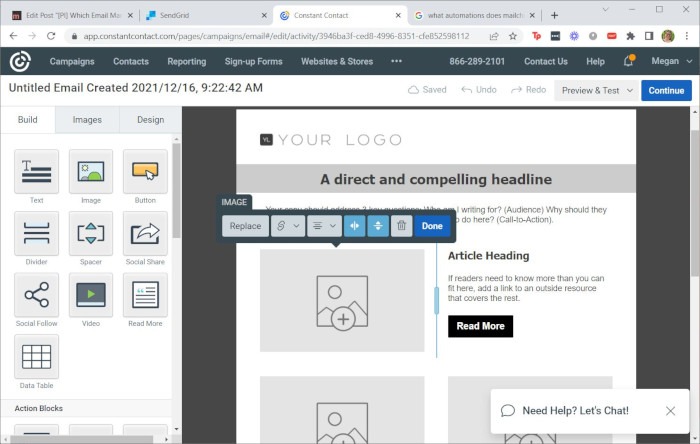Click the Action Blocks section header
This screenshot has width=700, height=444.
coord(38,408)
